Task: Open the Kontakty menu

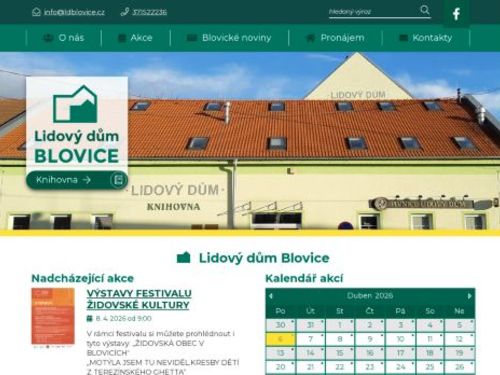Action: (426, 38)
